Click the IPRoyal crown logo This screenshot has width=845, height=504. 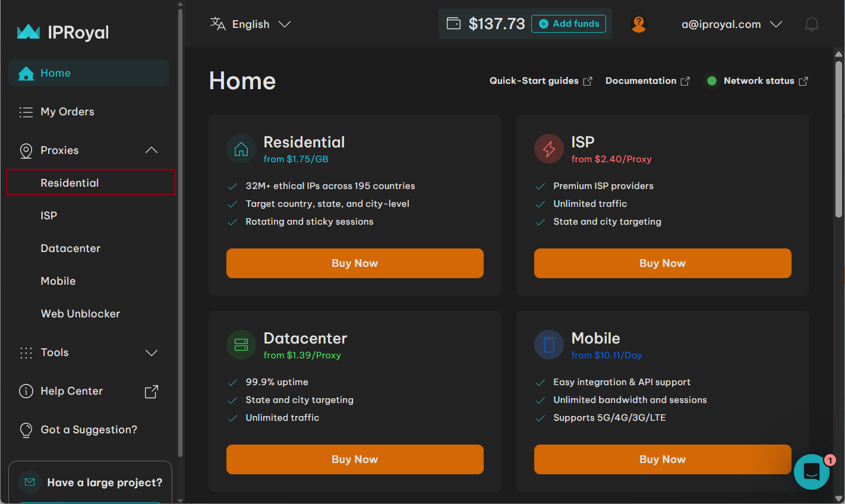click(29, 32)
